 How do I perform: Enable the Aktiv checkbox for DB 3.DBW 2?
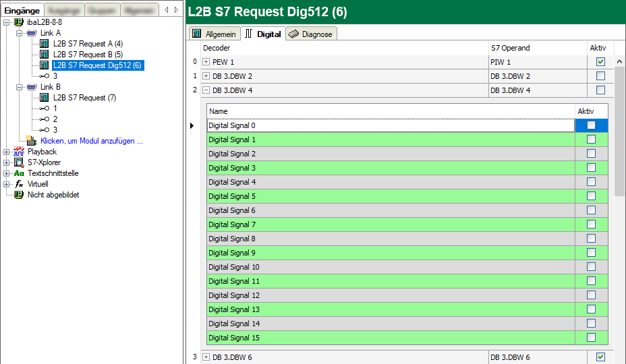[x=600, y=75]
